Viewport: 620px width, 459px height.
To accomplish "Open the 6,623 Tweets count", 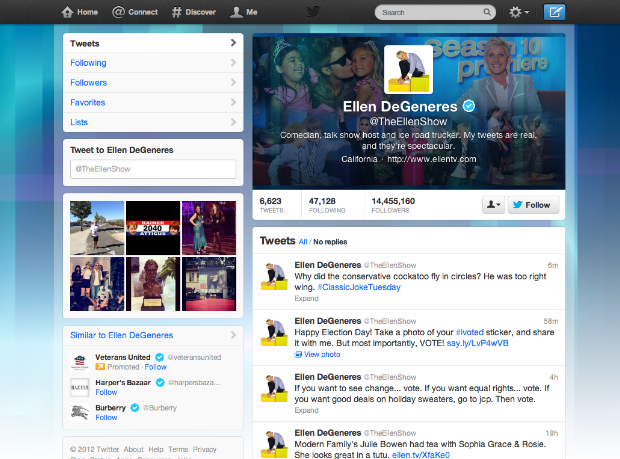I will click(271, 205).
